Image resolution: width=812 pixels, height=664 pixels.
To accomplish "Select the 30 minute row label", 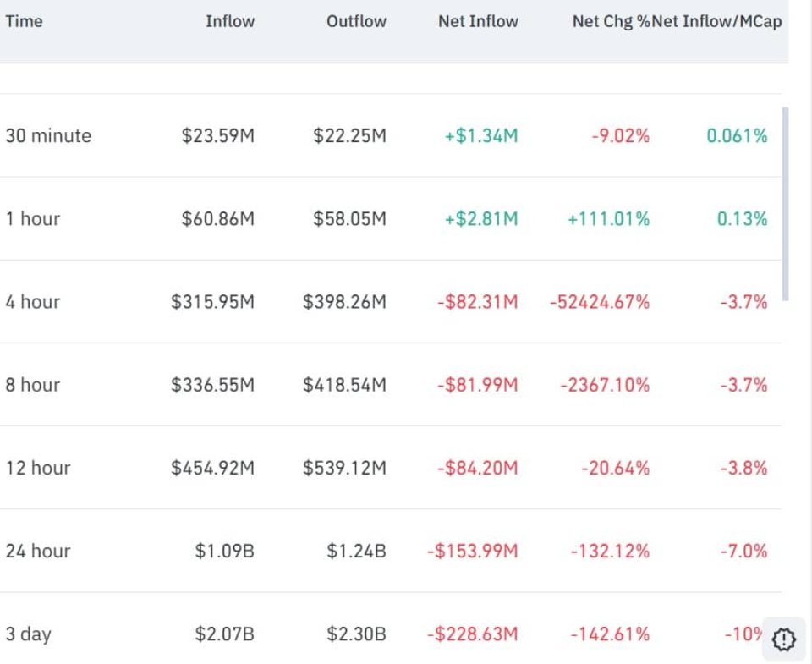I will click(x=48, y=135).
